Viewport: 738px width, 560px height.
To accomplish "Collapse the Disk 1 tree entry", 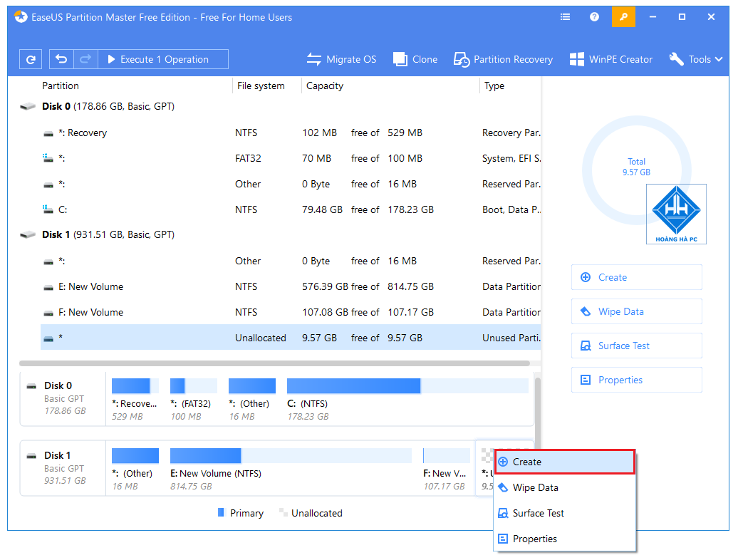I will click(x=27, y=234).
